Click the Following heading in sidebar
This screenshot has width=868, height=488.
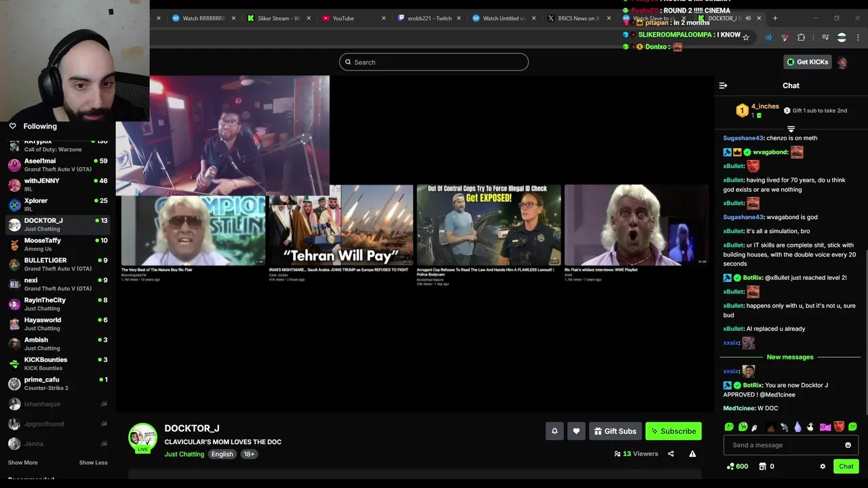click(40, 126)
